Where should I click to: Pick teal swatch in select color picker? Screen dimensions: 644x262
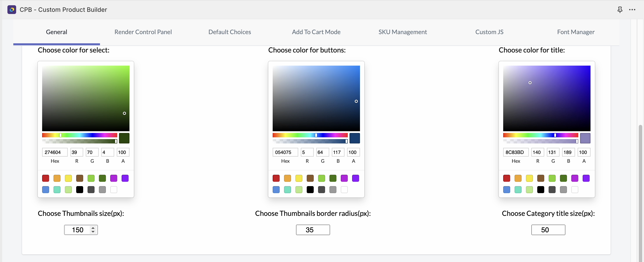57,190
